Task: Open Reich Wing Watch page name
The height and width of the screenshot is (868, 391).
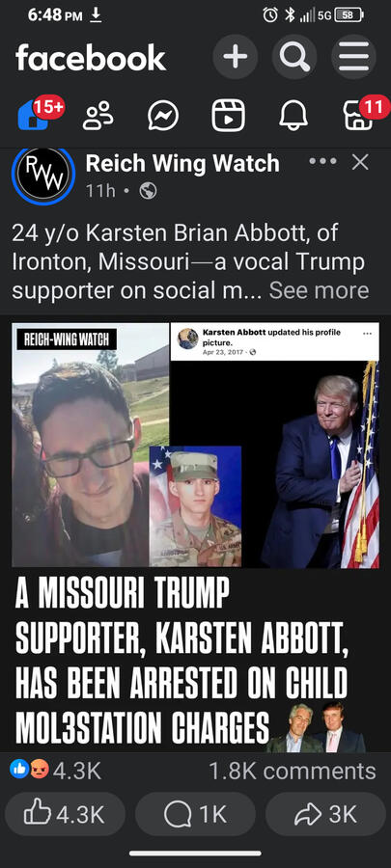Action: pos(182,163)
